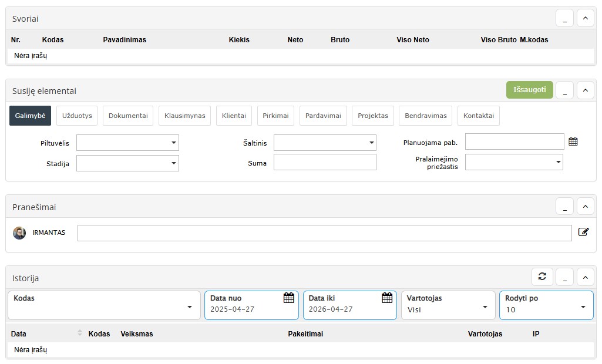Click the edit message icon in Pranešimai

pos(583,232)
